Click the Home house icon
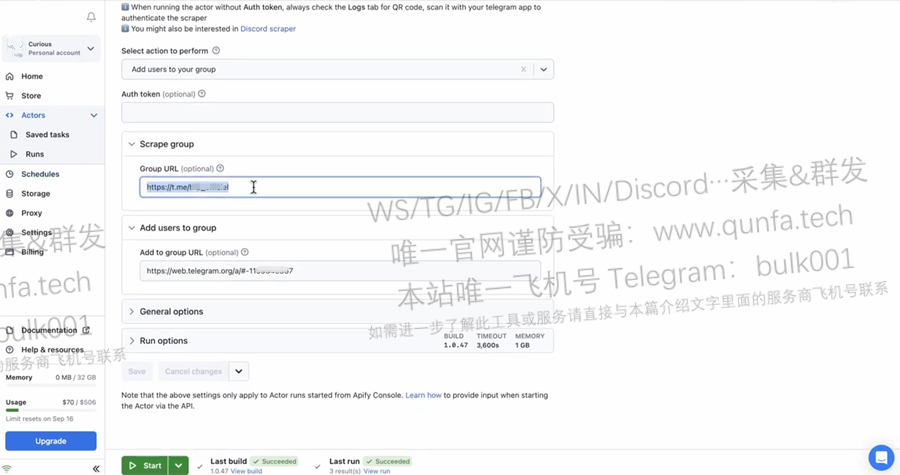The height and width of the screenshot is (475, 900). 10,76
